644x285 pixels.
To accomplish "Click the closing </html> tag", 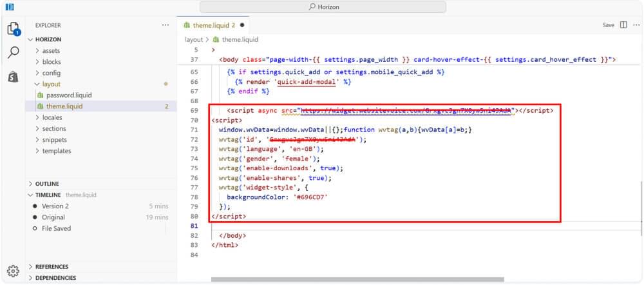I will coord(225,245).
